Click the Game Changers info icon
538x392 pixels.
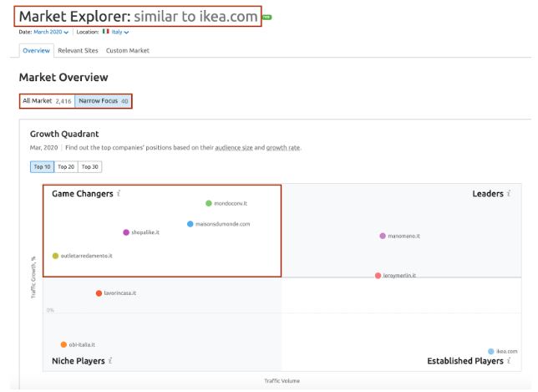point(119,194)
